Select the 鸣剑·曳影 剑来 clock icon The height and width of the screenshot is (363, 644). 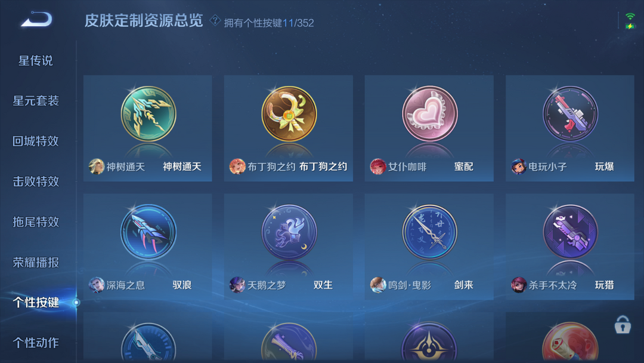pos(429,232)
